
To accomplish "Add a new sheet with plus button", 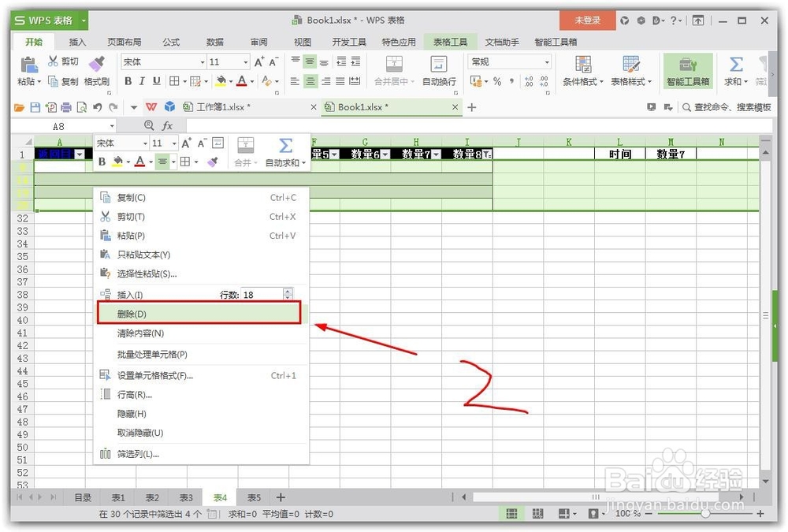I will click(281, 497).
